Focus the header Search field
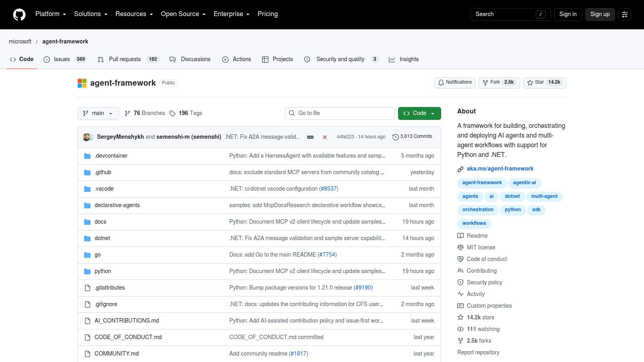644x362 pixels. [510, 14]
